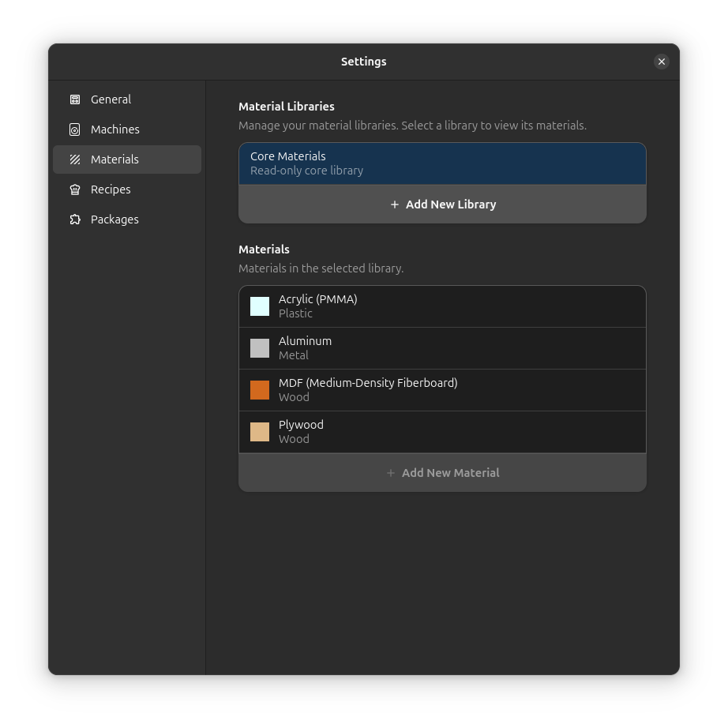Screen dimensions: 728x728
Task: Click the Machines CNC icon in sidebar
Action: [x=75, y=129]
